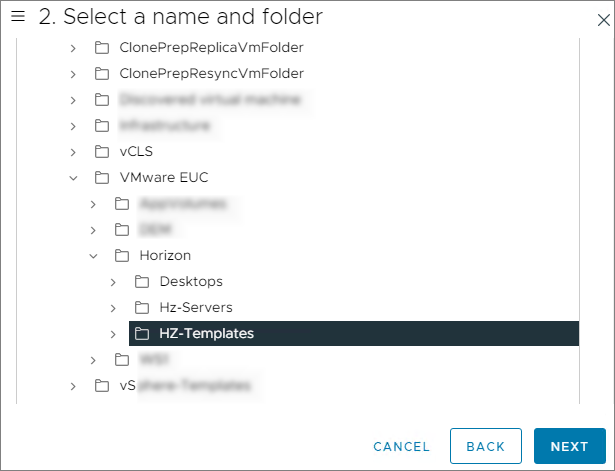This screenshot has width=615, height=471.
Task: Expand the ClonePrepReplicaVmFolder node
Action: [73, 47]
